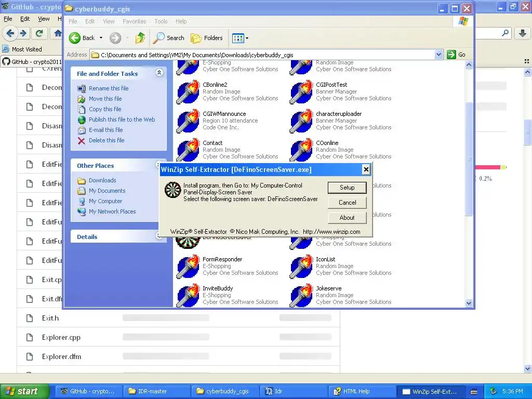This screenshot has height=399, width=532.
Task: Click the browser back arrow button
Action: [10, 33]
